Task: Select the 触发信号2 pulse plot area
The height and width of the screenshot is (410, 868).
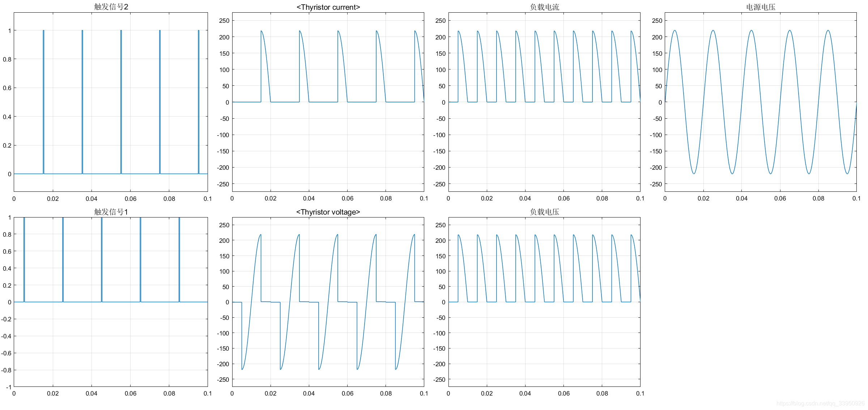Action: pos(111,102)
